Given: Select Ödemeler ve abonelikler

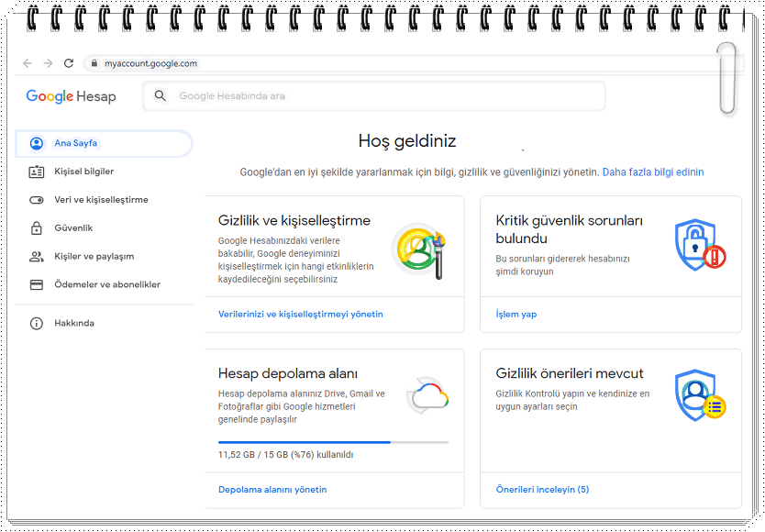Looking at the screenshot, I should pos(104,284).
